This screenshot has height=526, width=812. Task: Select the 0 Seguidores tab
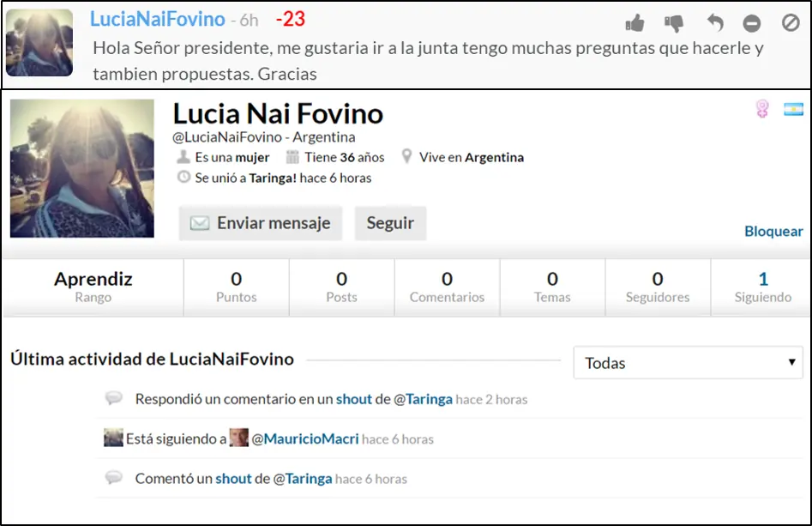pos(658,287)
